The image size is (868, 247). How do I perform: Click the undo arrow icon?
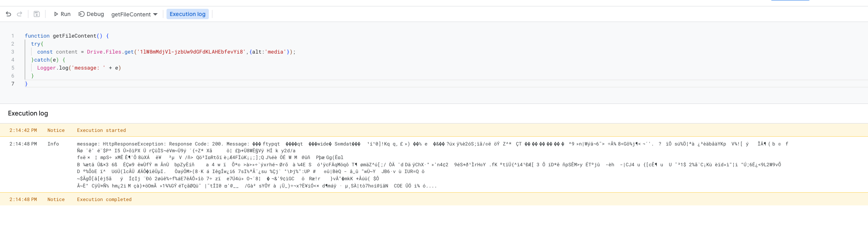8,14
